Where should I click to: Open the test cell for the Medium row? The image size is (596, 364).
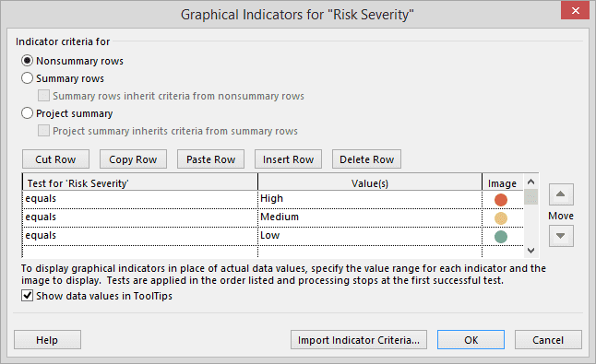click(140, 217)
